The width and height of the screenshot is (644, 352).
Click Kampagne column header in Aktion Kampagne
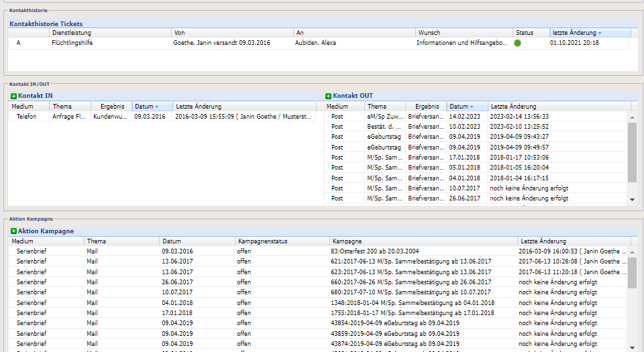click(423, 241)
